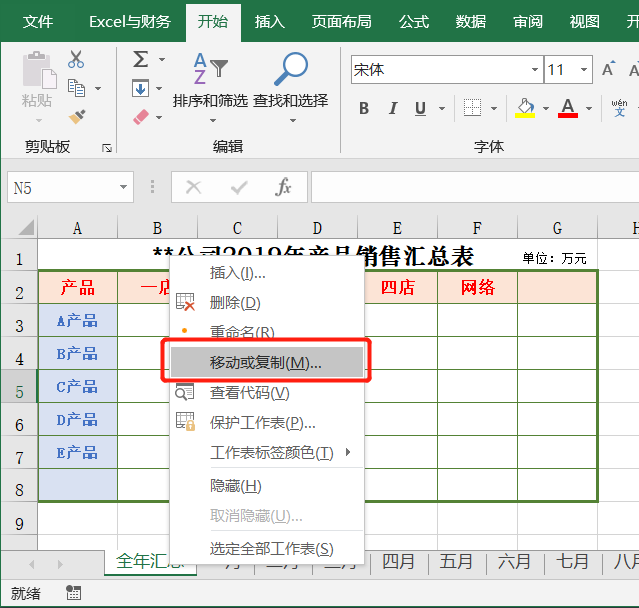The width and height of the screenshot is (639, 608).
Task: Open the 五月 sheet tab
Action: pos(456,561)
